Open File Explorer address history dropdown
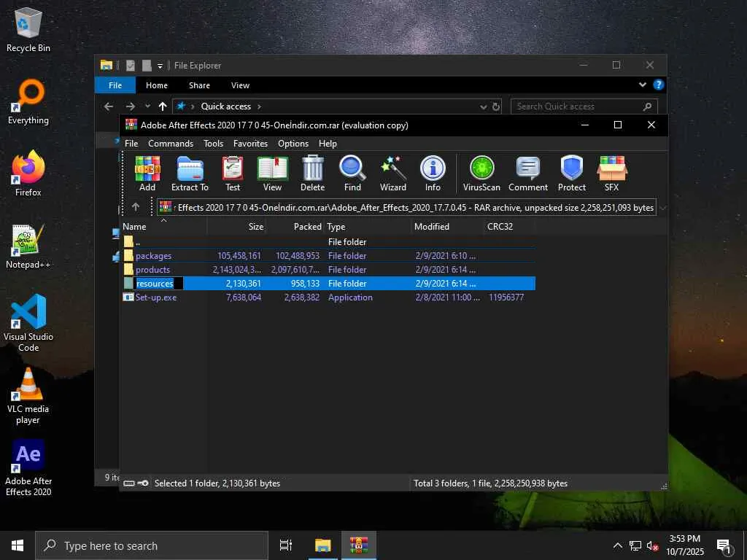Image resolution: width=747 pixels, height=560 pixels. point(484,106)
